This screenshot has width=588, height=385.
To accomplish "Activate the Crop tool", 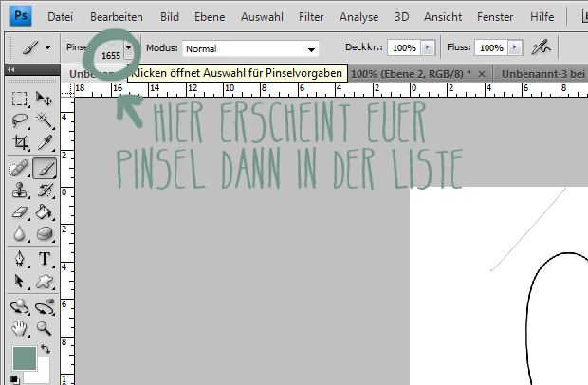I will coord(19,143).
